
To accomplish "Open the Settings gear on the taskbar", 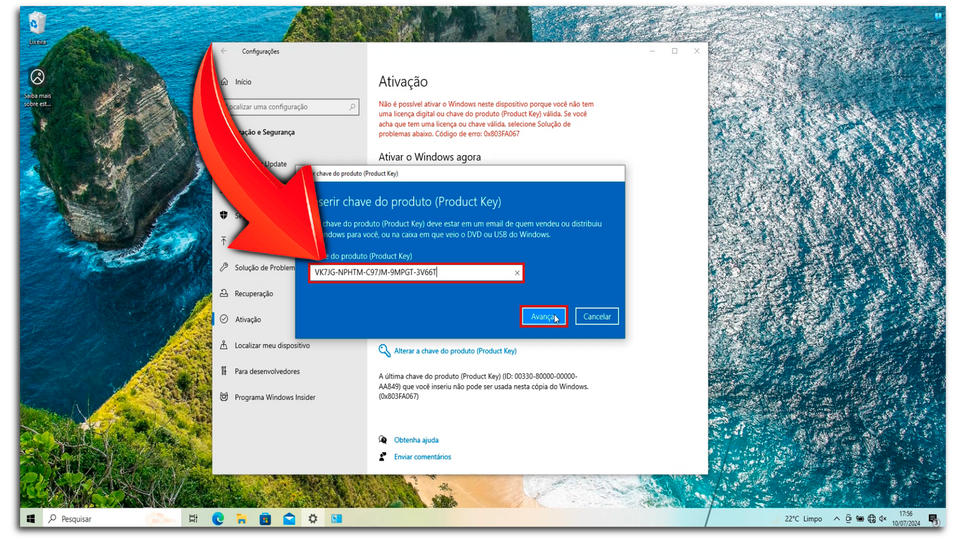I will [313, 519].
